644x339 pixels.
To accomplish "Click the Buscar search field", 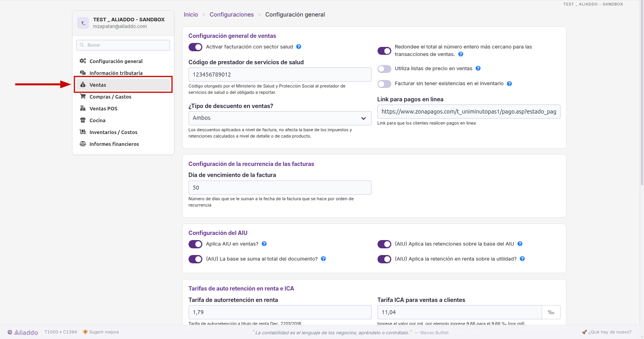I will coord(123,45).
